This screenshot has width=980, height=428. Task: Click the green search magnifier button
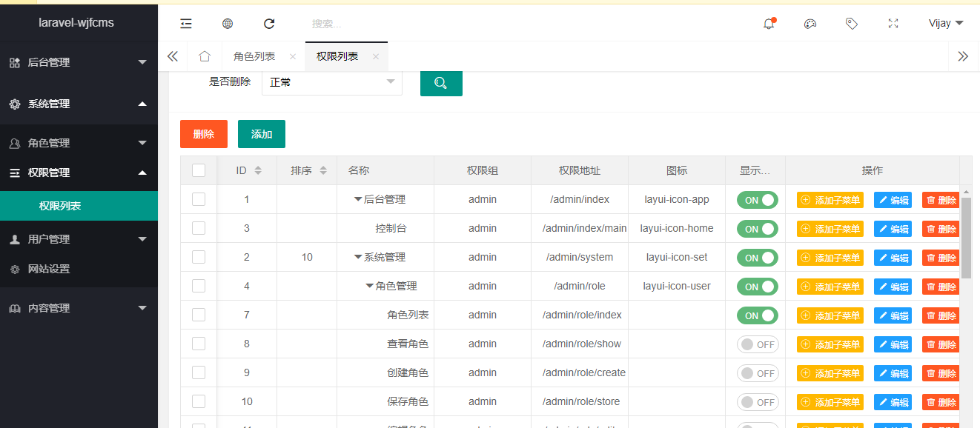(x=441, y=82)
